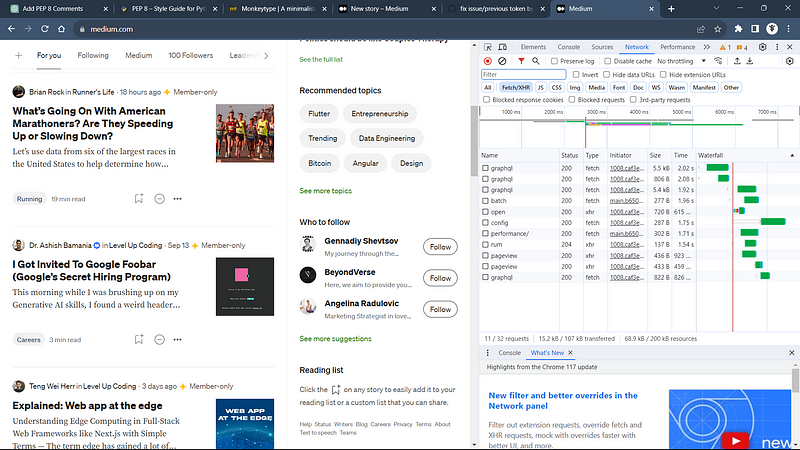800x450 pixels.
Task: Check Blocked requests
Action: [x=571, y=99]
